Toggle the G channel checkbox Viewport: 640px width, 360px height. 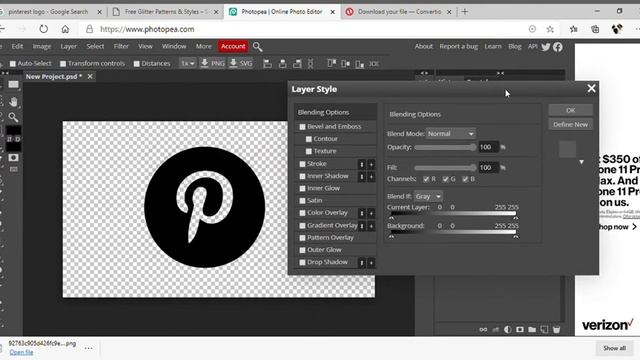(446, 179)
